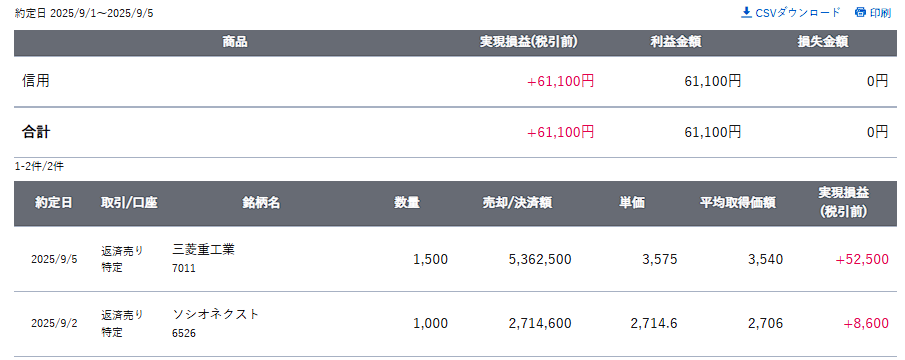This screenshot has height=360, width=905.
Task: Select the 三菱重工業 stock name
Action: coord(204,250)
